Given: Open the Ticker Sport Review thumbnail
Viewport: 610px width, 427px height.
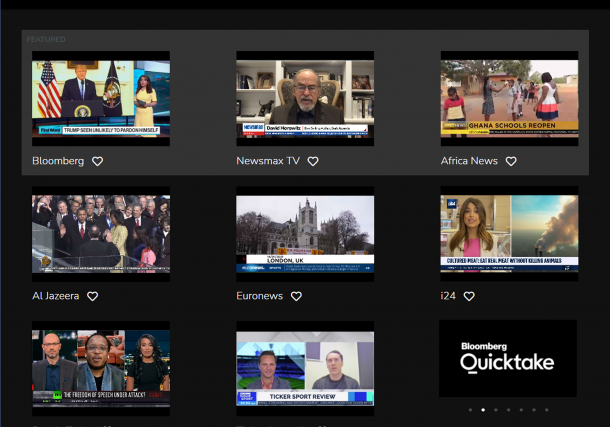Looking at the screenshot, I should 305,368.
